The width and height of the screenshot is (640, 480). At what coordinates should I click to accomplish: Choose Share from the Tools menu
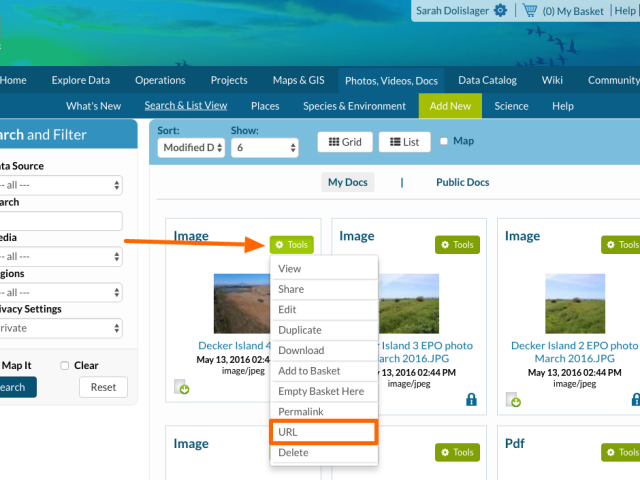click(324, 289)
